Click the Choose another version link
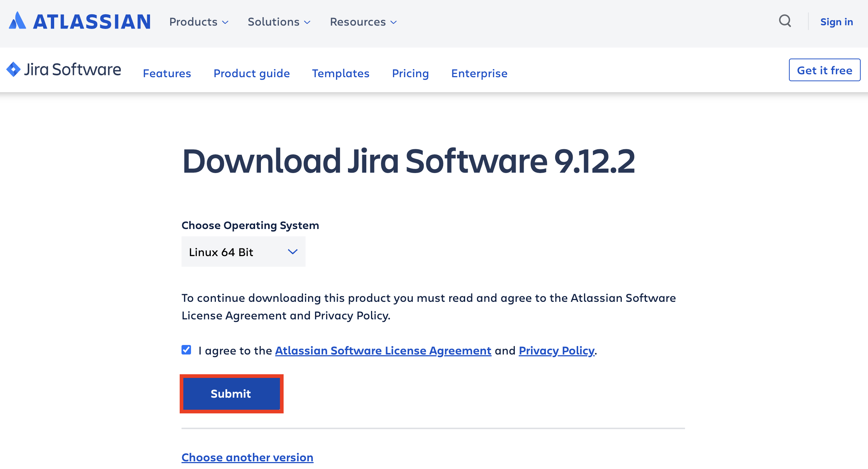 247,457
